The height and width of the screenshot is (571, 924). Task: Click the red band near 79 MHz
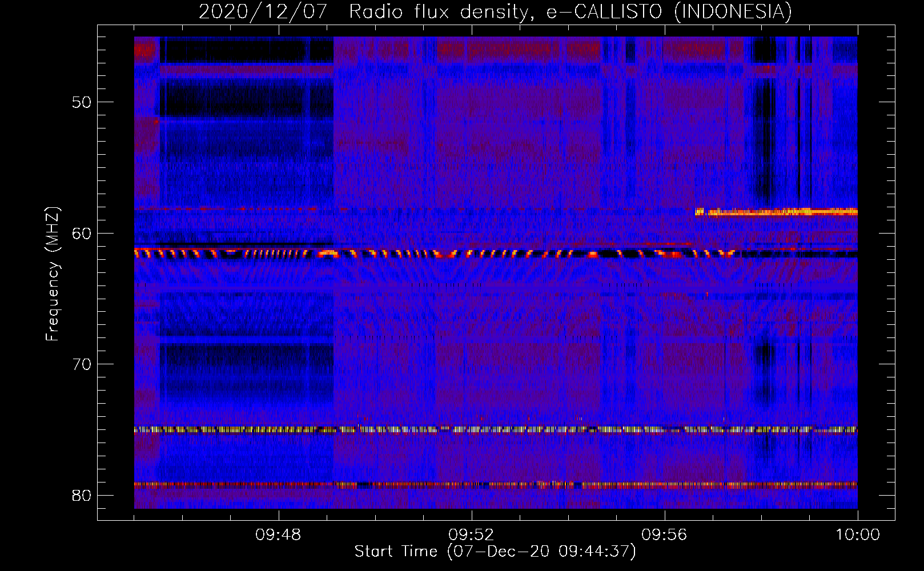click(x=496, y=485)
